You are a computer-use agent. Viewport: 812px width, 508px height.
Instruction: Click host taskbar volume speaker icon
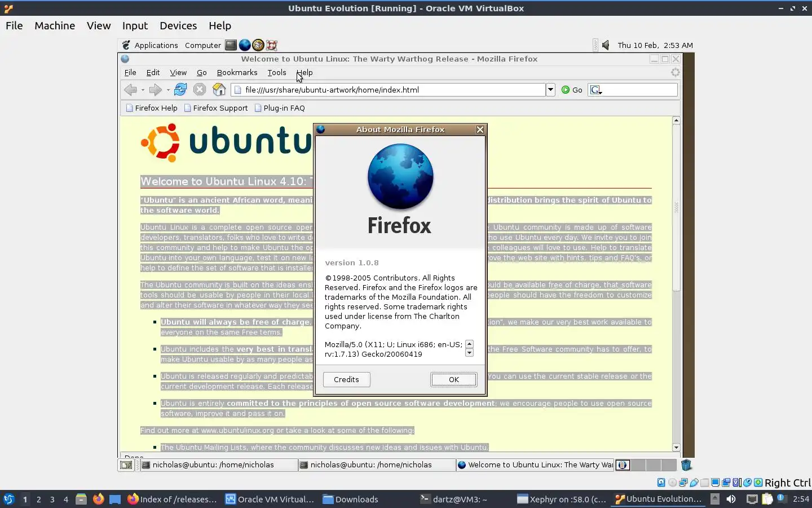[731, 499]
